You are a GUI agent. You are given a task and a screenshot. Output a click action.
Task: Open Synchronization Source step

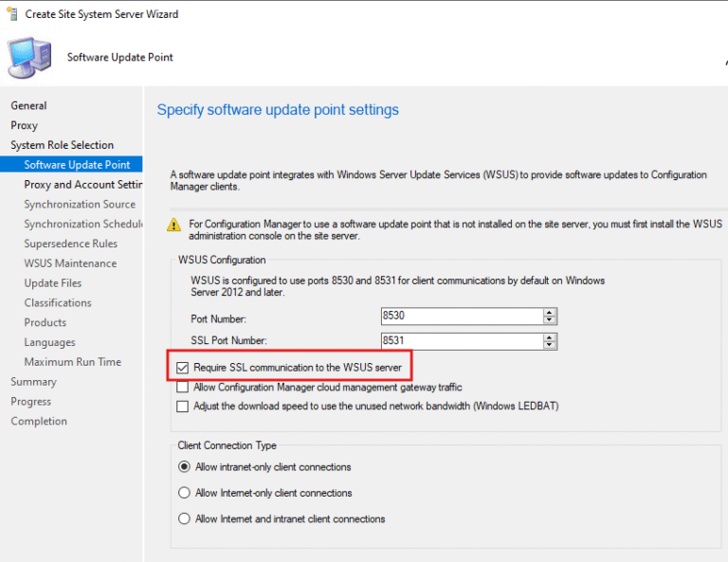click(x=80, y=204)
